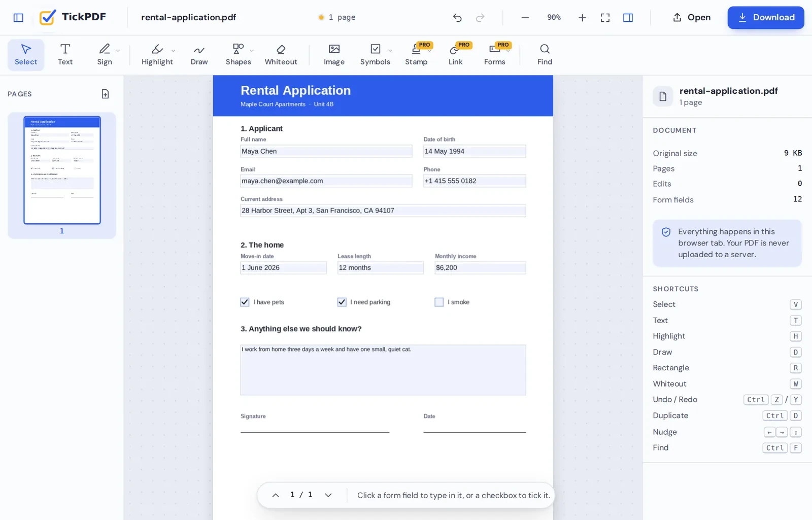Select the Shapes tool
Screen dimensions: 812x520
(x=238, y=55)
